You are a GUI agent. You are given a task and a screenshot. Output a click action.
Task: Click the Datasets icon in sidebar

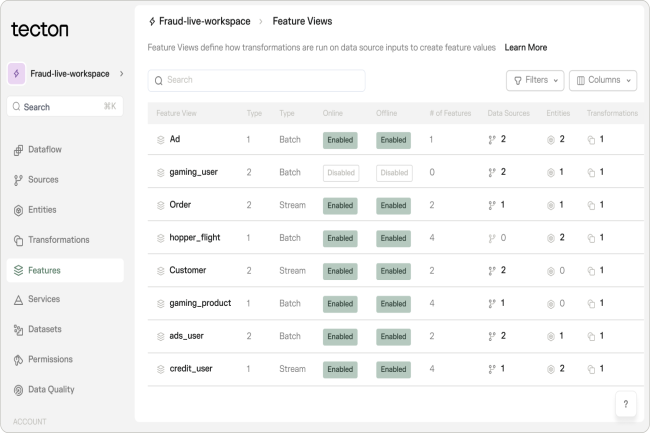(18, 329)
